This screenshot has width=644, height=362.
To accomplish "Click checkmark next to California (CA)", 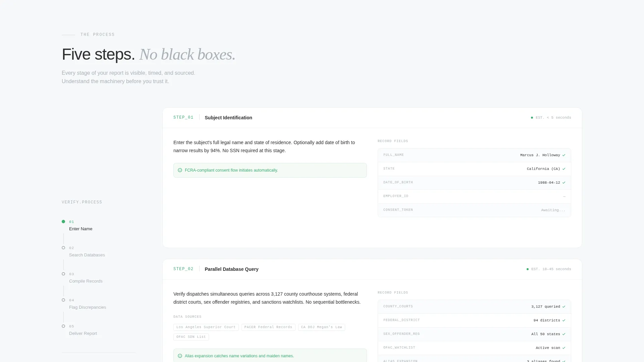I will coord(564,169).
